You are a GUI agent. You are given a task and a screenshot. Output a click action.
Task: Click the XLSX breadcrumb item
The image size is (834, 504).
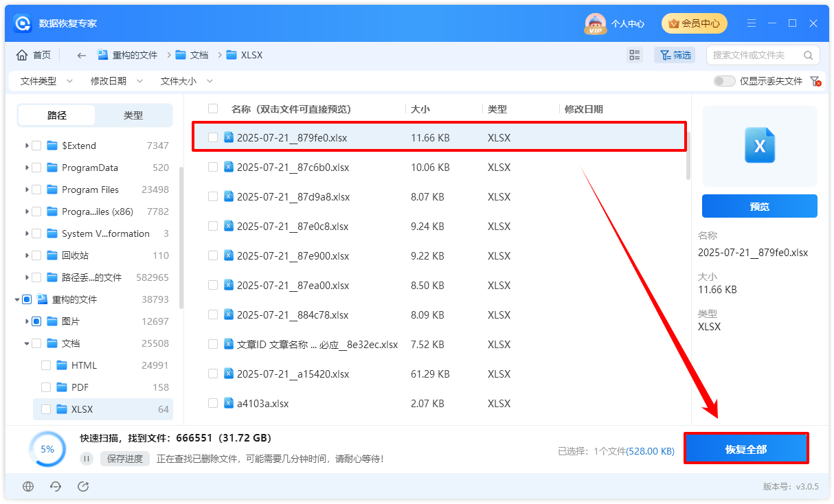click(244, 55)
